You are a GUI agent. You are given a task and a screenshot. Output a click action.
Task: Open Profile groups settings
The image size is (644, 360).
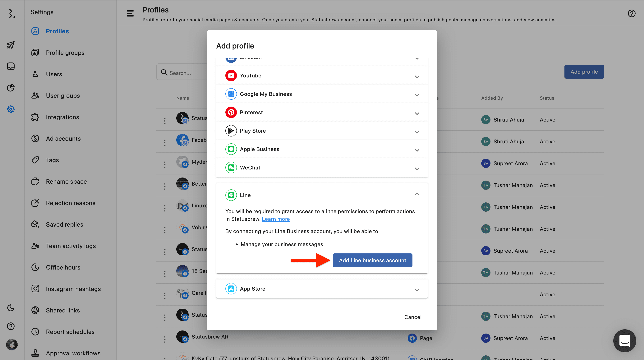click(x=58, y=53)
